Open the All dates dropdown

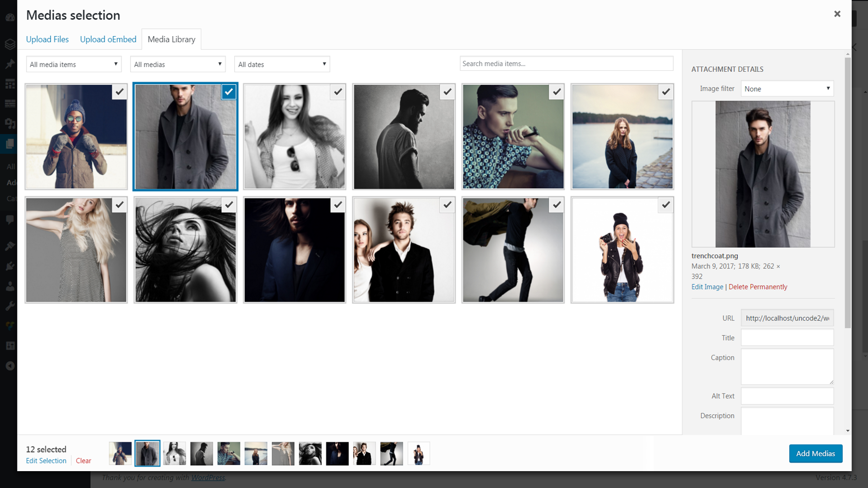282,64
